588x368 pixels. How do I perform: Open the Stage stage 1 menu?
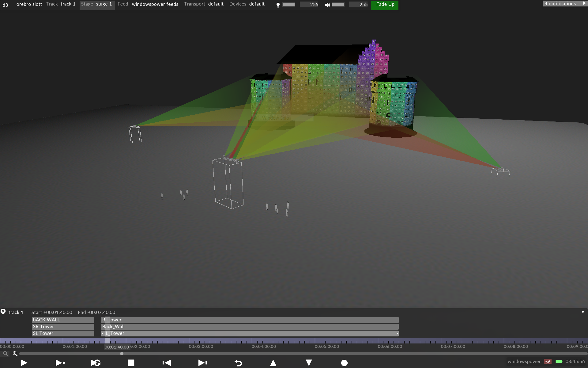click(x=97, y=4)
